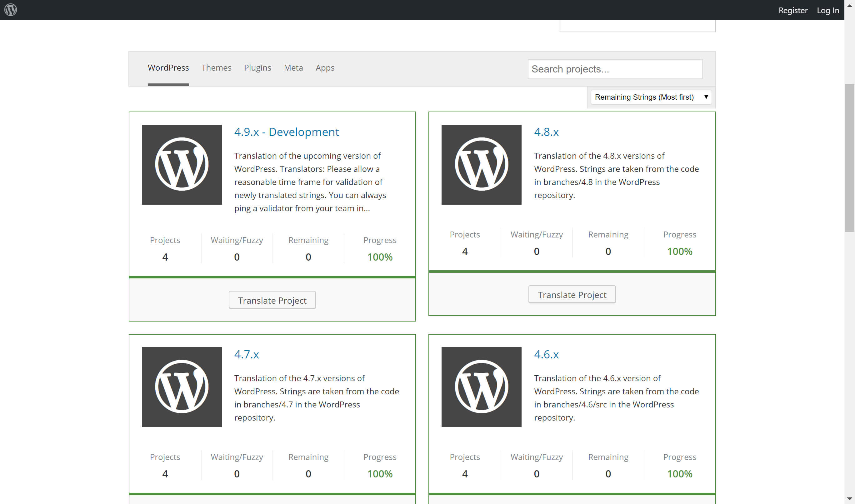Click the Waiting/Fuzzy label in 4.8.x card
Image resolution: width=855 pixels, height=504 pixels.
[x=537, y=235]
